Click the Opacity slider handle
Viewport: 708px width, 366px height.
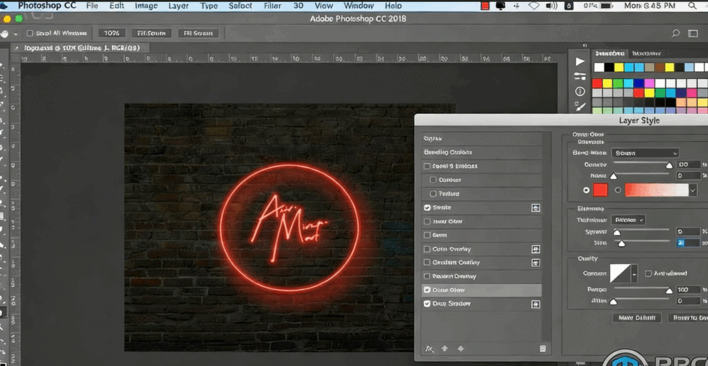[669, 166]
